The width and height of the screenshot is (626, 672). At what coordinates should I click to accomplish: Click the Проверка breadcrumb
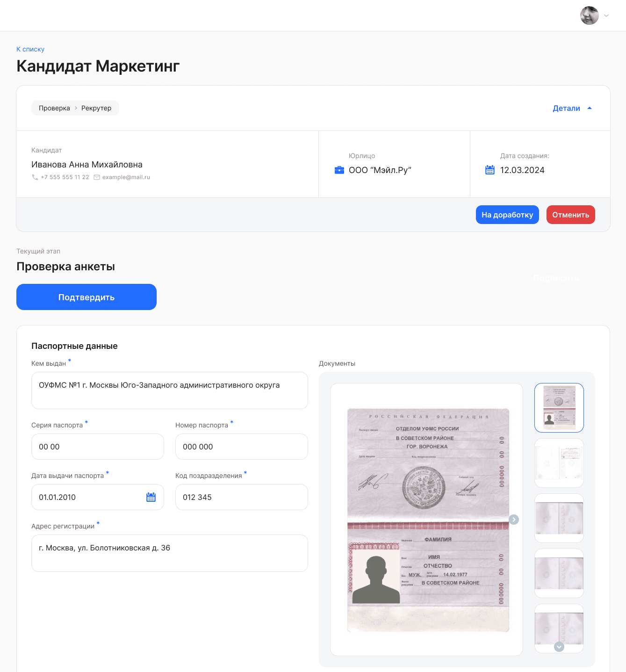click(x=54, y=108)
